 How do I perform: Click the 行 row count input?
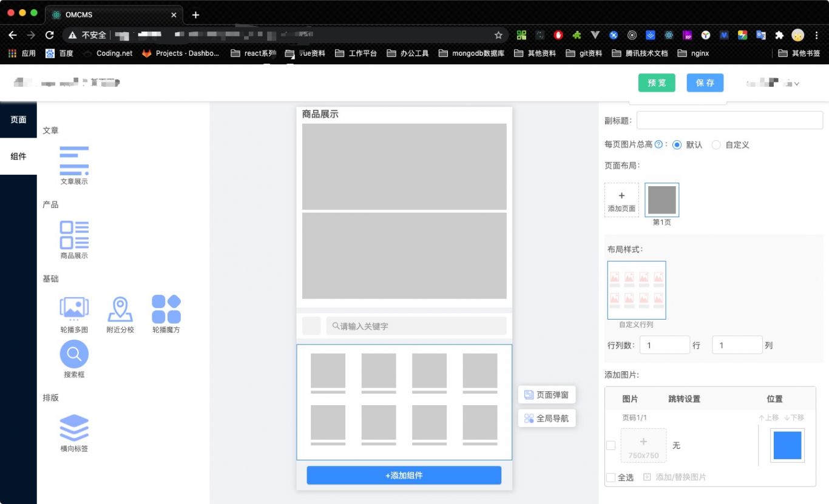tap(665, 345)
